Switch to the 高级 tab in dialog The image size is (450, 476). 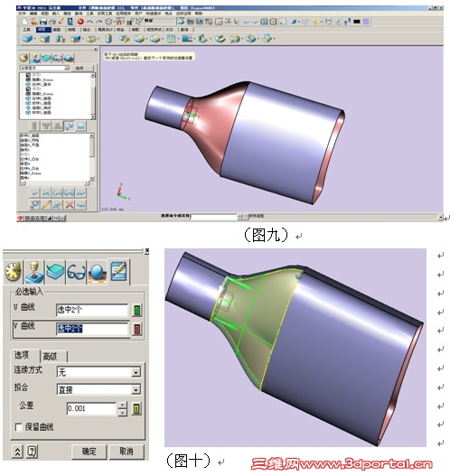(x=50, y=356)
